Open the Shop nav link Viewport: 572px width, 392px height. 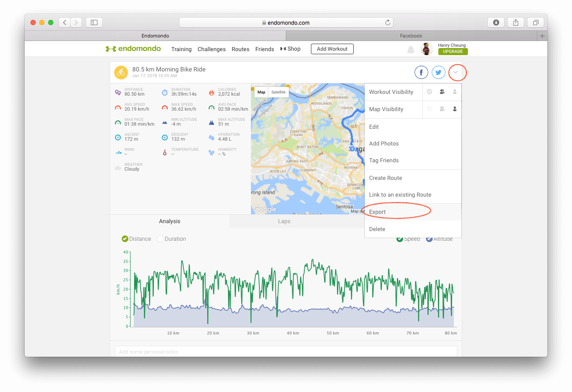pyautogui.click(x=290, y=49)
